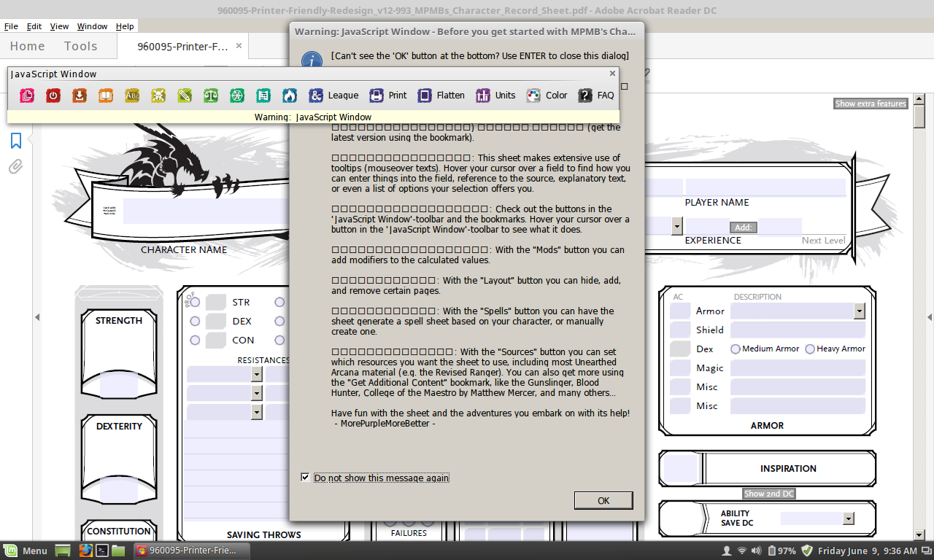Screen dimensions: 934x560
Task: Open the Color palette toolbar option
Action: click(547, 96)
